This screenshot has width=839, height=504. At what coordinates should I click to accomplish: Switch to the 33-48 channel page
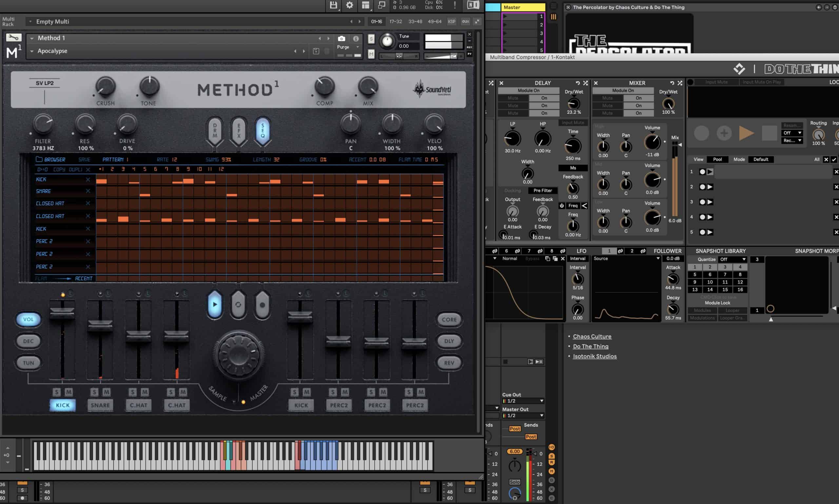pyautogui.click(x=415, y=21)
